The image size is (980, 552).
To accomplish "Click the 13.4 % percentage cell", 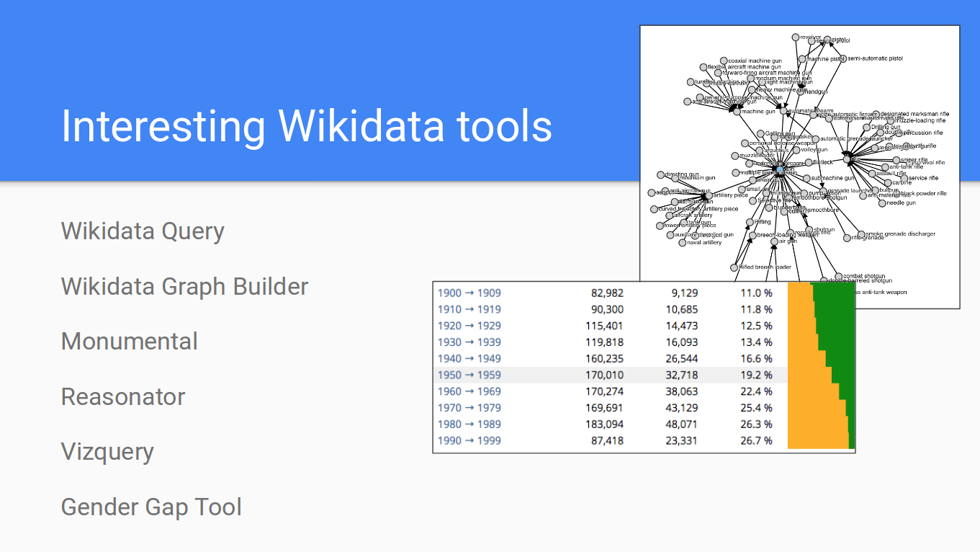I will coord(756,342).
